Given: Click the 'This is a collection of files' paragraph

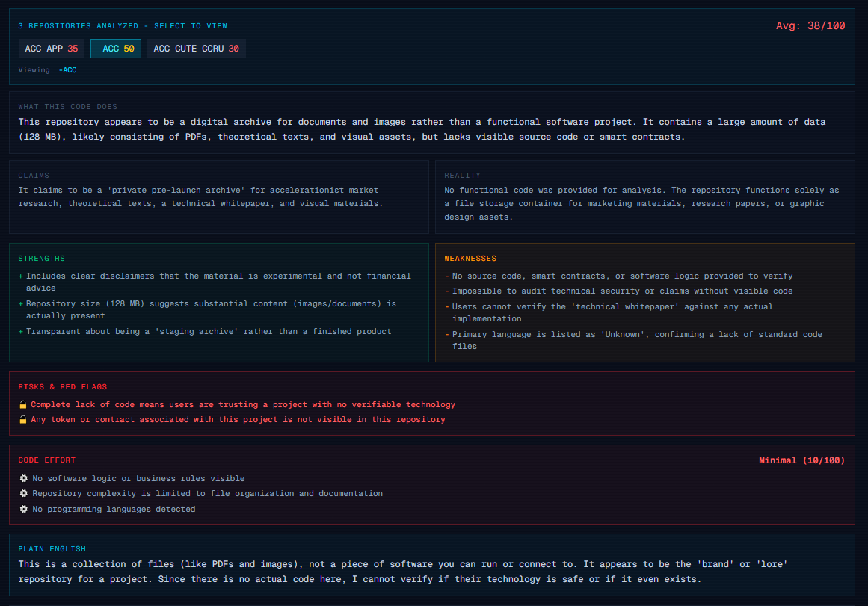Looking at the screenshot, I should coord(403,571).
